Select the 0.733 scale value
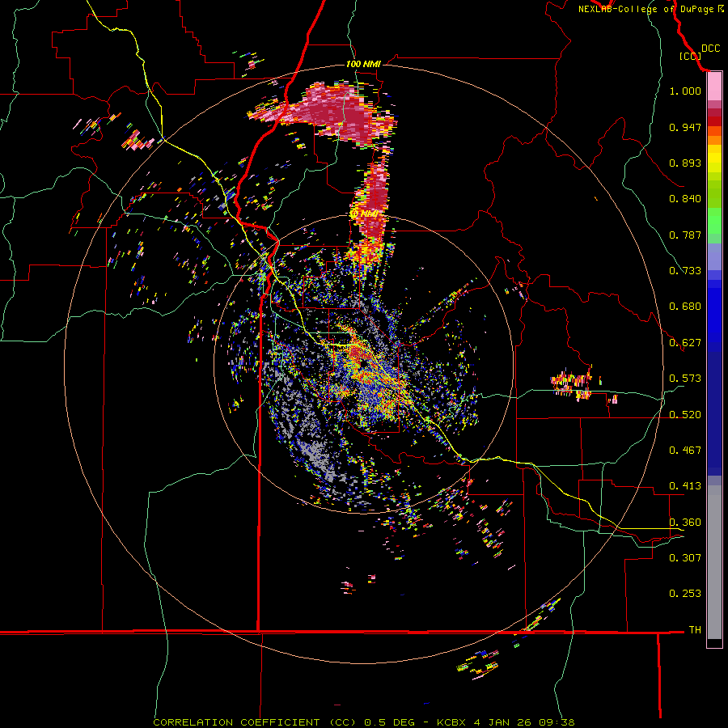The image size is (728, 728). (x=685, y=271)
